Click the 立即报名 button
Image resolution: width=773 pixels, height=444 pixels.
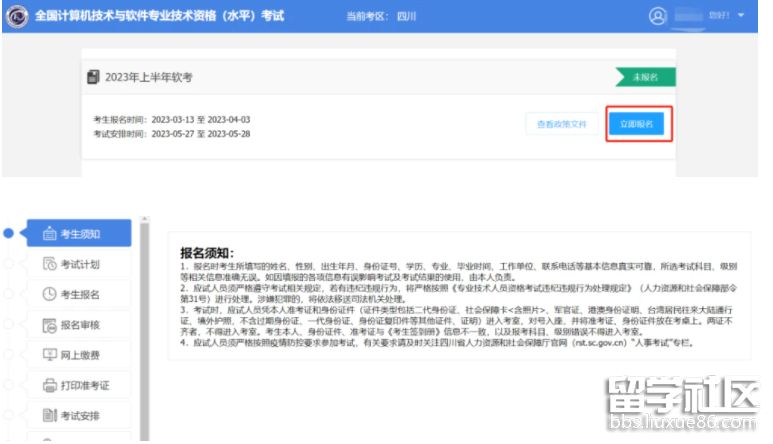(x=637, y=124)
